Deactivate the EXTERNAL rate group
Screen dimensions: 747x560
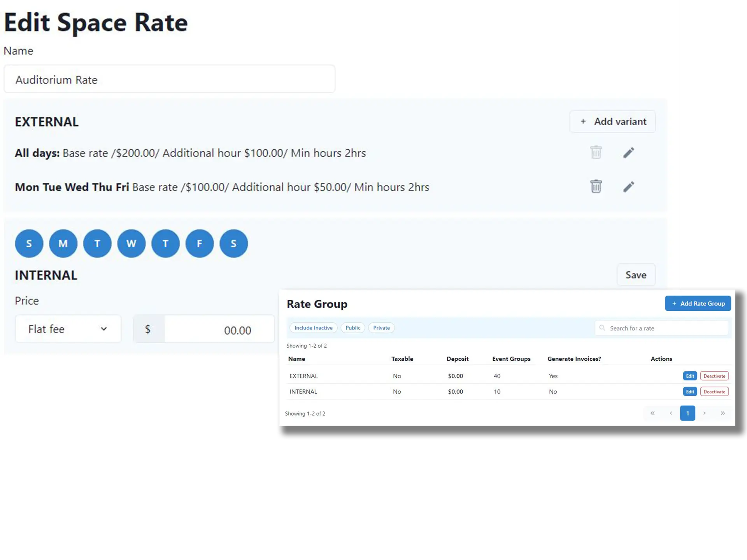click(714, 376)
